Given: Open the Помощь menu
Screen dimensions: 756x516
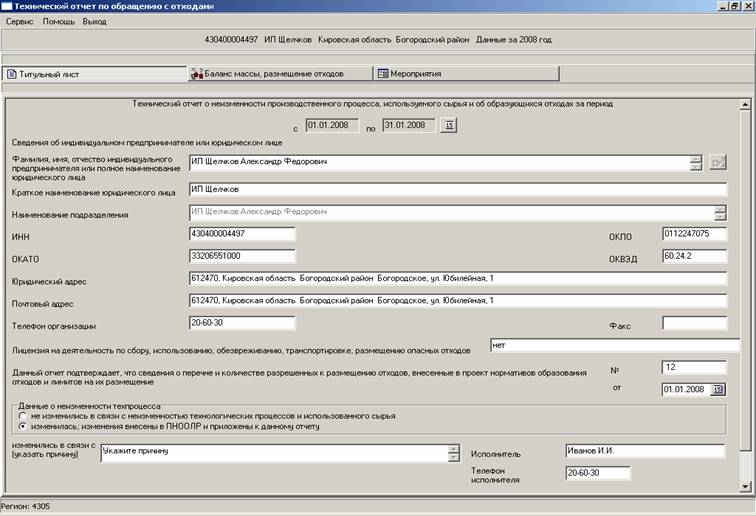Looking at the screenshot, I should click(59, 21).
